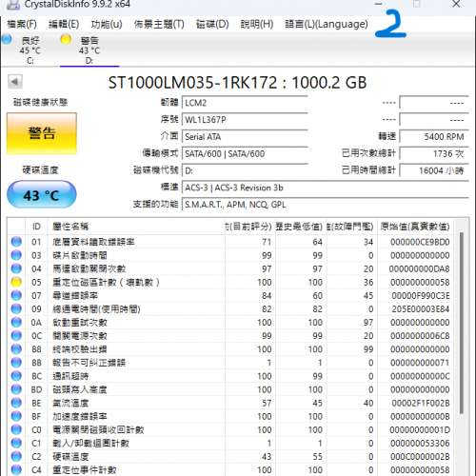Click the blue status icon for attribute 0C
This screenshot has width=476, height=476.
(16, 335)
